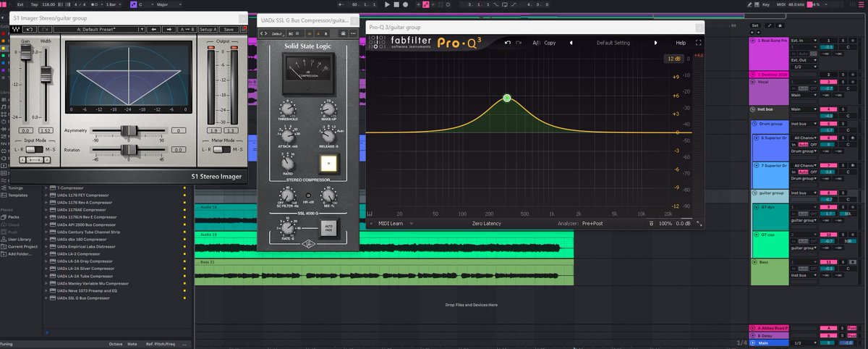This screenshot has width=868, height=349.
Task: Click the Pro-Q 3 undo icon
Action: [508, 43]
